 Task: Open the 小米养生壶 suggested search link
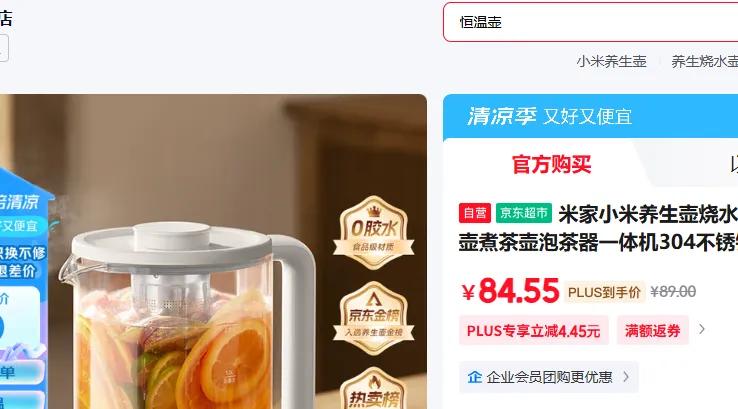click(611, 61)
